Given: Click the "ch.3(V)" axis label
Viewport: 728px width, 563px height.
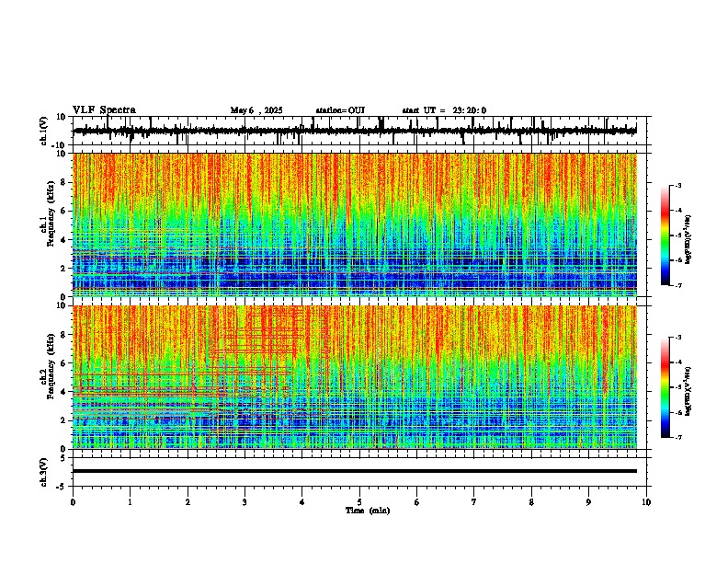Looking at the screenshot, I should pyautogui.click(x=44, y=472).
